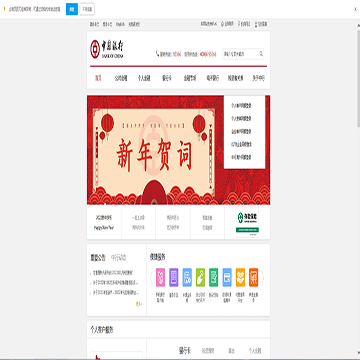Image resolution: width=360 pixels, height=360 pixels.
Task: Click the pink quick-service icon
Action: [160, 277]
